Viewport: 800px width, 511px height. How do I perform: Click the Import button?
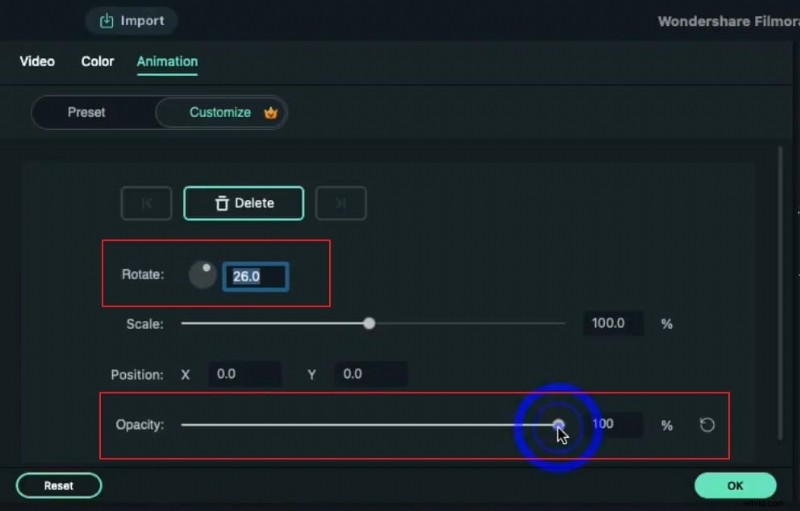coord(131,21)
